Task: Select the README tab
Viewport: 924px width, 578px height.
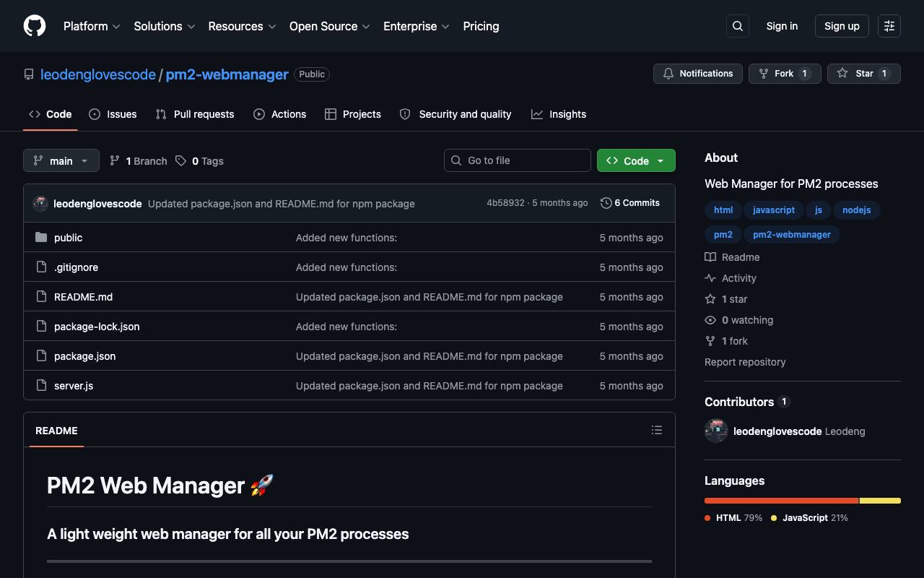Action: [x=56, y=431]
